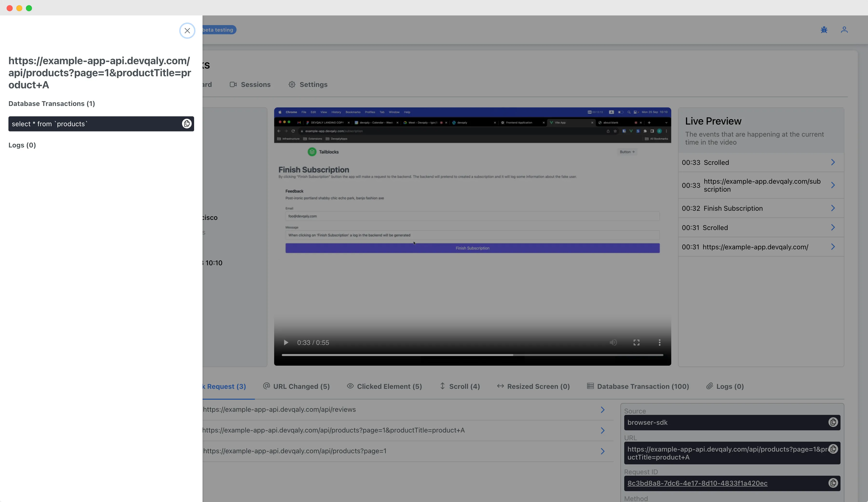This screenshot has width=868, height=502.
Task: Expand the 00:32 Finish Subscription event
Action: click(833, 208)
